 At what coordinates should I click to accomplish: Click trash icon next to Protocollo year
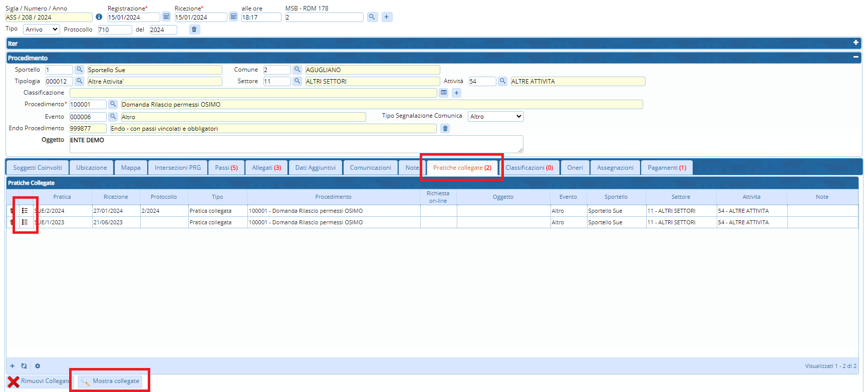coord(194,30)
